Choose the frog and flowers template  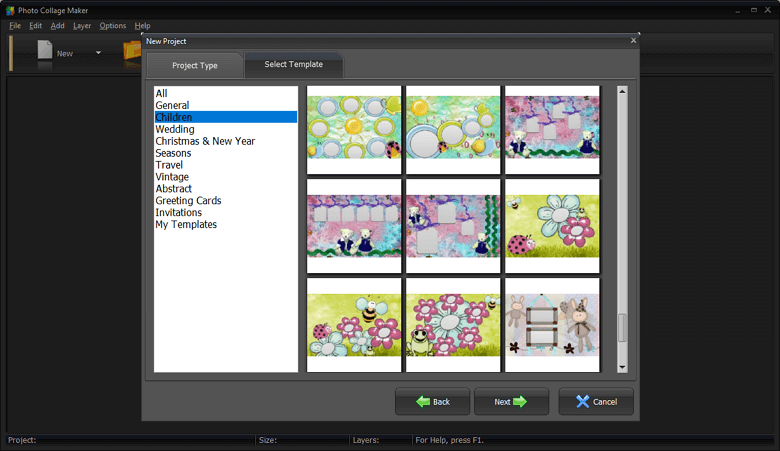click(x=453, y=325)
